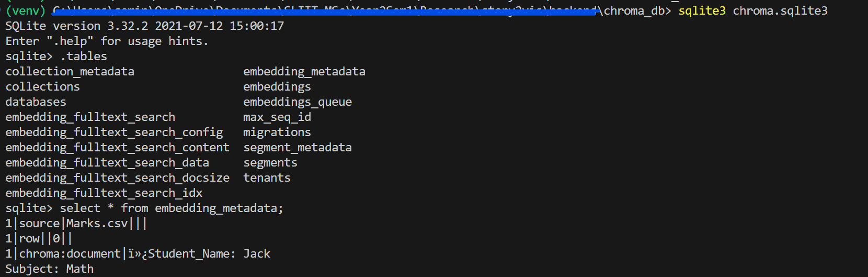Click the 'segment_metadata' table name
Screen dimensions: 868x277
[297, 148]
